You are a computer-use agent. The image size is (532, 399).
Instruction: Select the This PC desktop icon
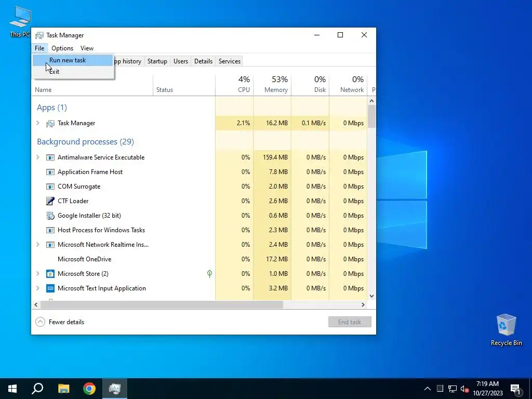20,22
